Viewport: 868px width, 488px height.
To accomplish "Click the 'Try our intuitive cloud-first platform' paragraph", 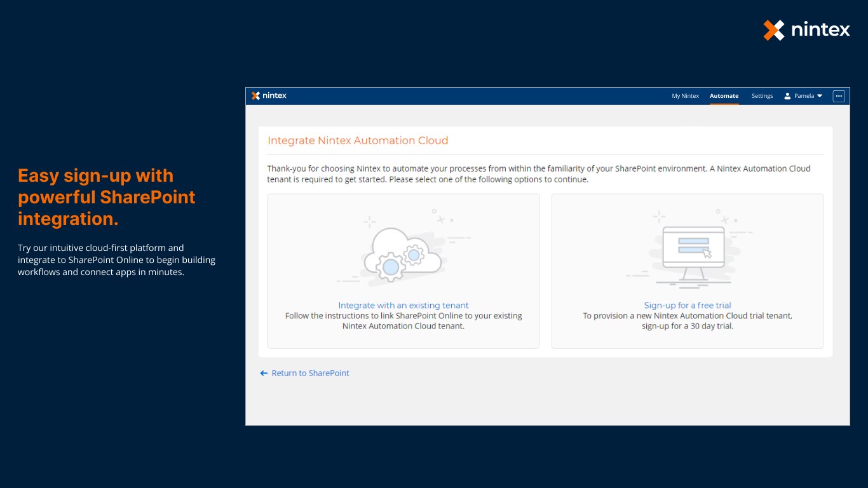I will click(116, 260).
